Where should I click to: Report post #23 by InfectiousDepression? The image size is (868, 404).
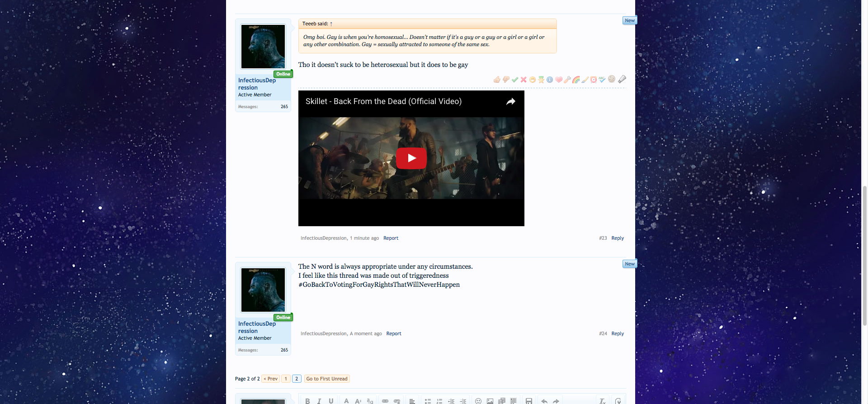click(x=391, y=238)
